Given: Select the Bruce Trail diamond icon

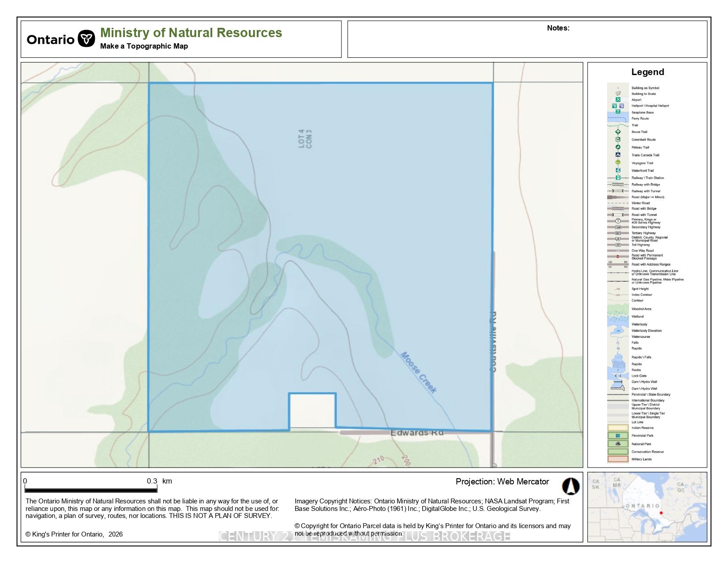Looking at the screenshot, I should 618,132.
